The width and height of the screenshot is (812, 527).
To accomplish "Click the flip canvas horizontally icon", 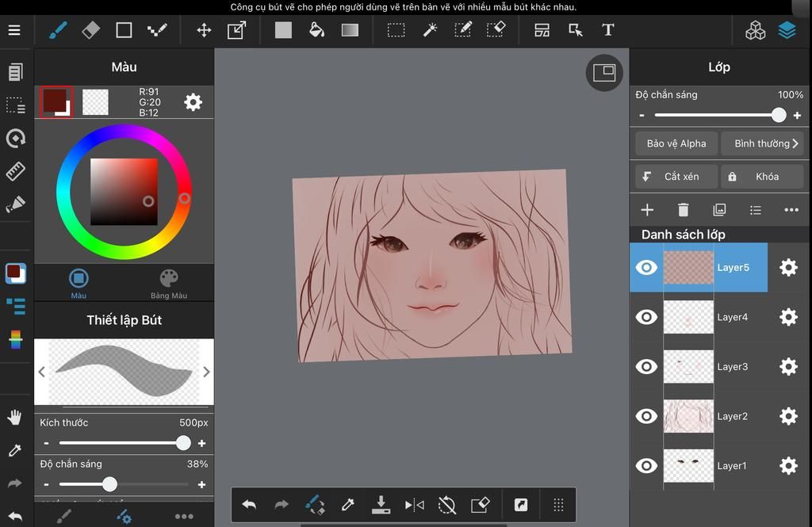I will 414,505.
